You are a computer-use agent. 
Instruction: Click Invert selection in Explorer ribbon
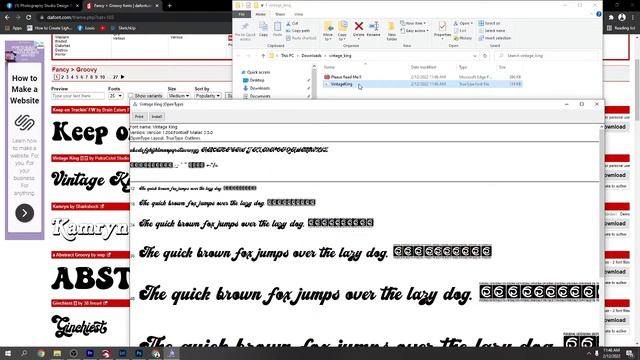pos(494,38)
